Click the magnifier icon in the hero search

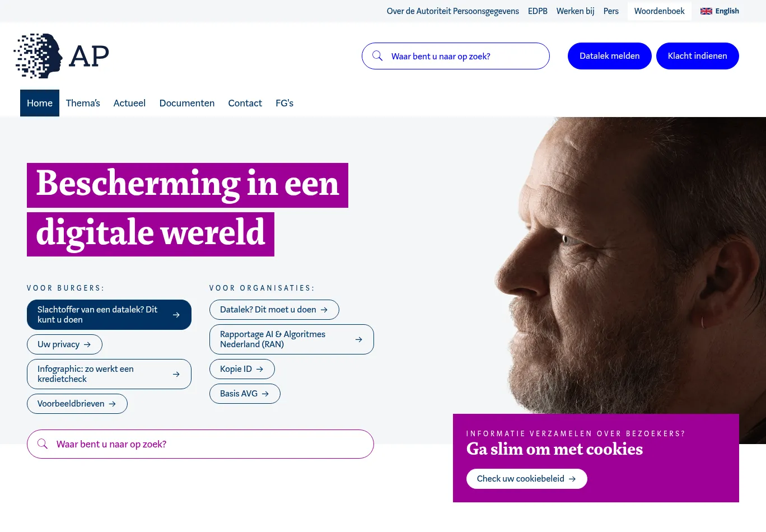(43, 444)
